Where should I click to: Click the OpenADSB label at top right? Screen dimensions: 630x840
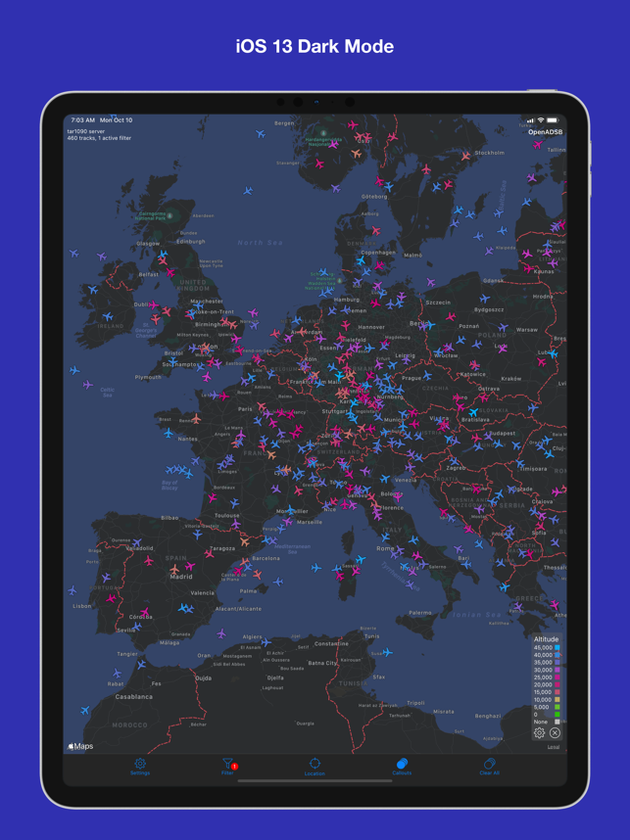pyautogui.click(x=546, y=132)
